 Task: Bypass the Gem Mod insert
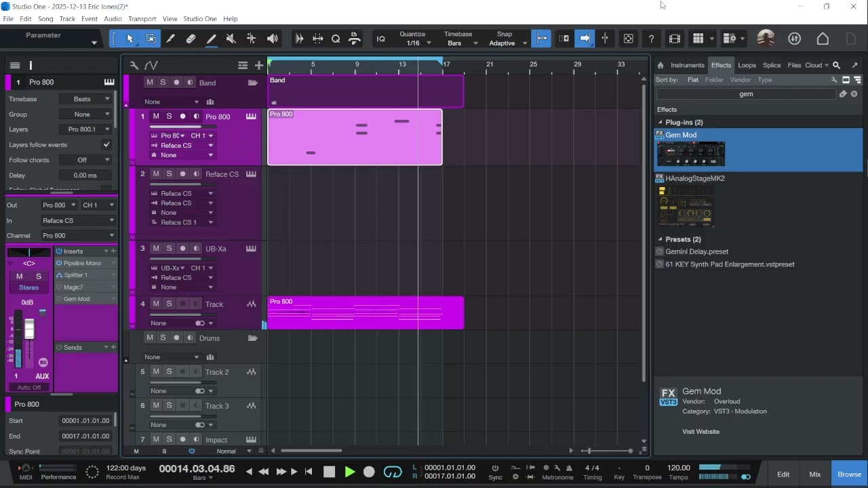tap(59, 299)
